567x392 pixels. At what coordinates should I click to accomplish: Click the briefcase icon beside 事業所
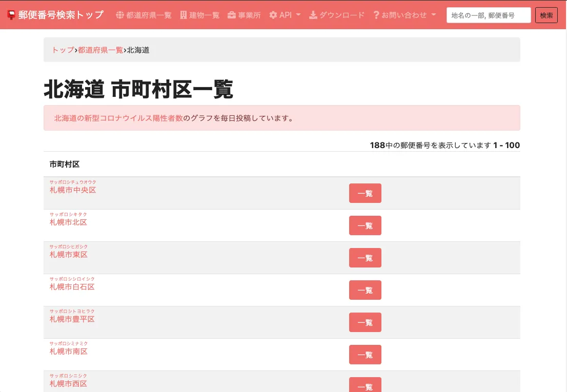232,15
